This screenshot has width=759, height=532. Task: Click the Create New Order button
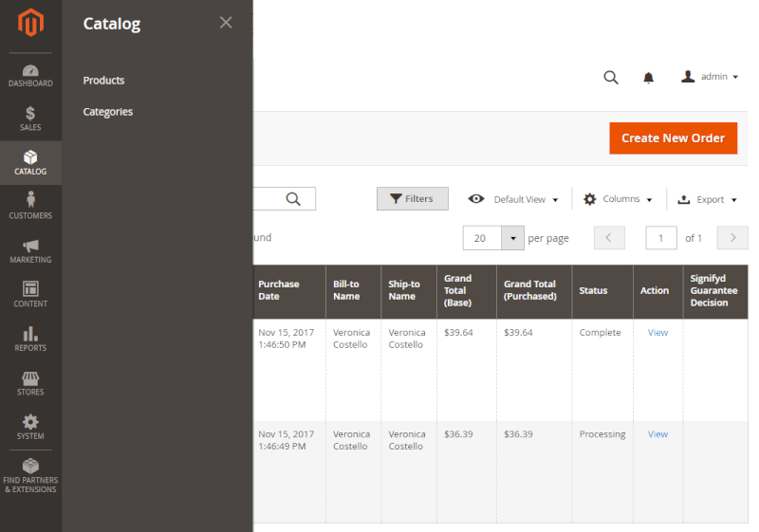[x=673, y=138]
